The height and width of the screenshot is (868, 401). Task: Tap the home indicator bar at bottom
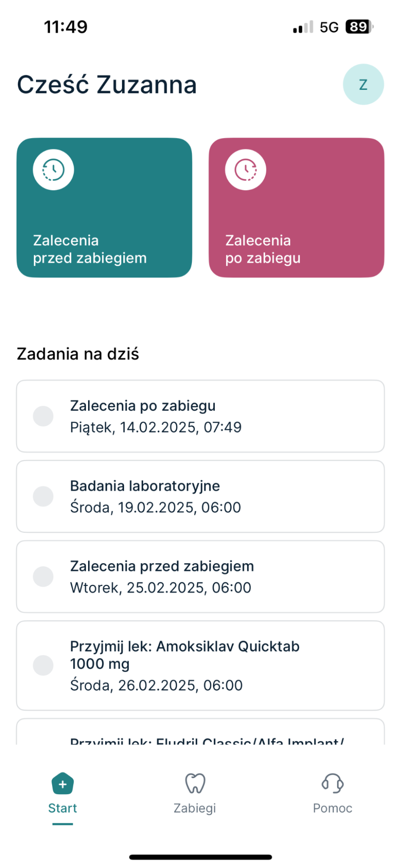click(200, 857)
